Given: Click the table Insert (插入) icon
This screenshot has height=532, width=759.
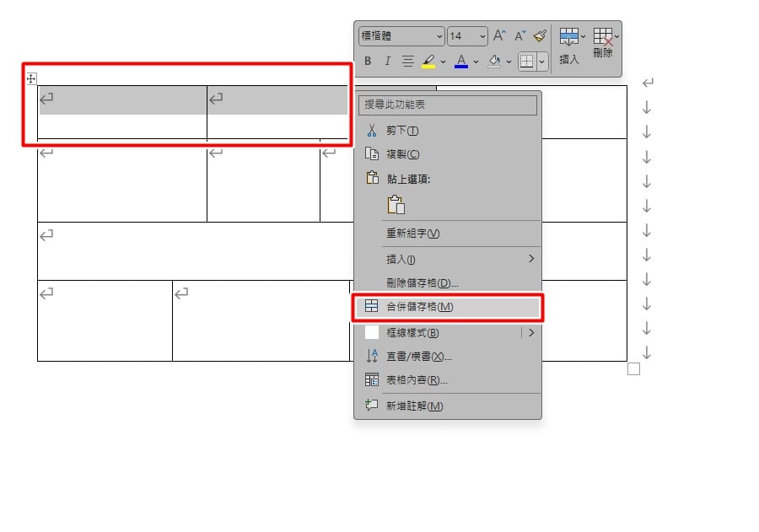Looking at the screenshot, I should pos(568,46).
